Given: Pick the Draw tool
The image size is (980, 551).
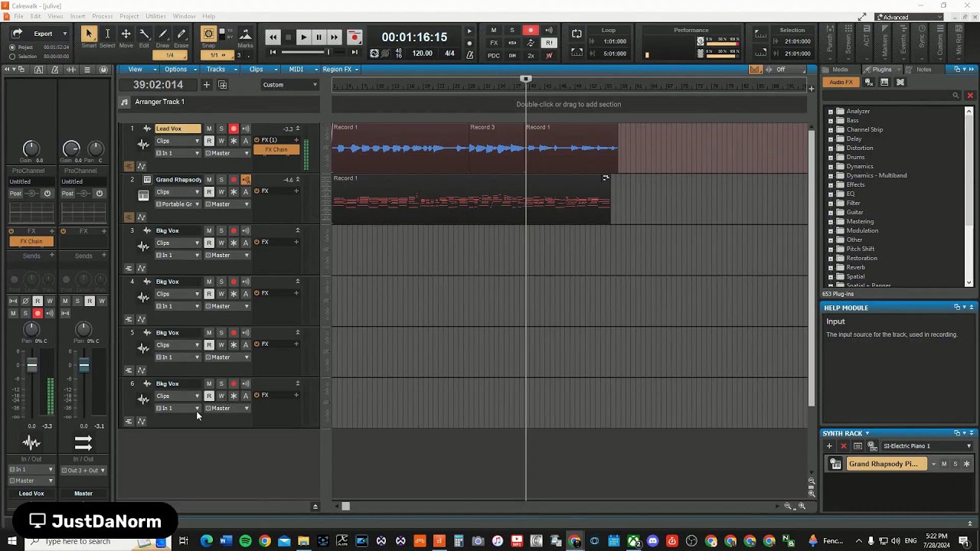Looking at the screenshot, I should 162,34.
